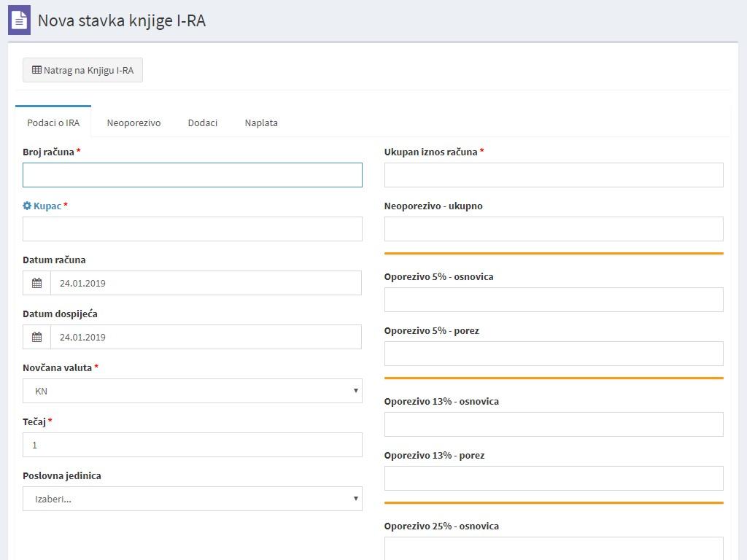Click into the Kupac input field
The image size is (747, 560).
pyautogui.click(x=193, y=229)
